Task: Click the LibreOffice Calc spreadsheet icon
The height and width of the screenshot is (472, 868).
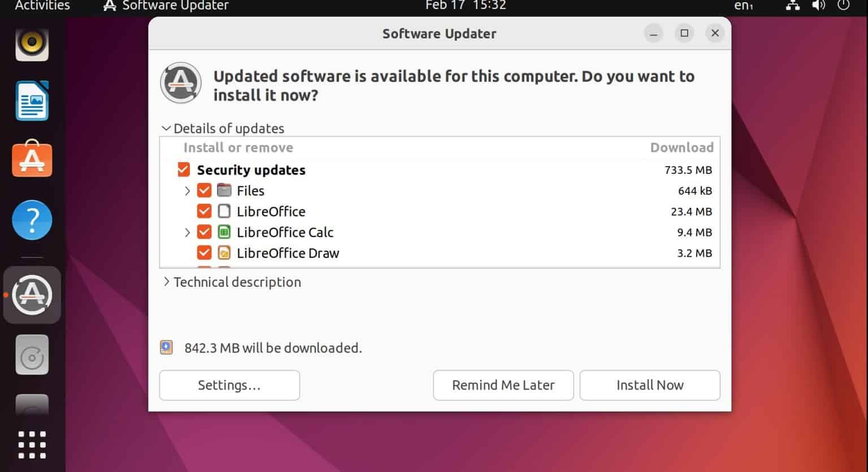Action: click(224, 231)
